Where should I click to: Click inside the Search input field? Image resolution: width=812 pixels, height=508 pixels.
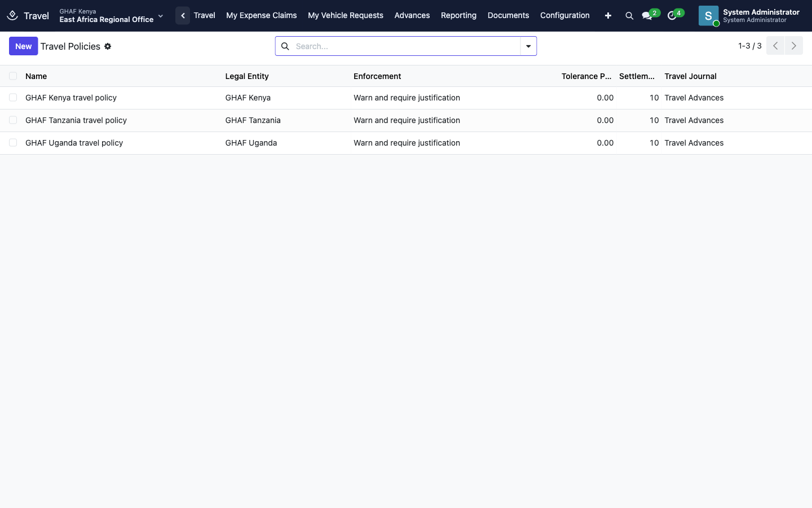(406, 46)
